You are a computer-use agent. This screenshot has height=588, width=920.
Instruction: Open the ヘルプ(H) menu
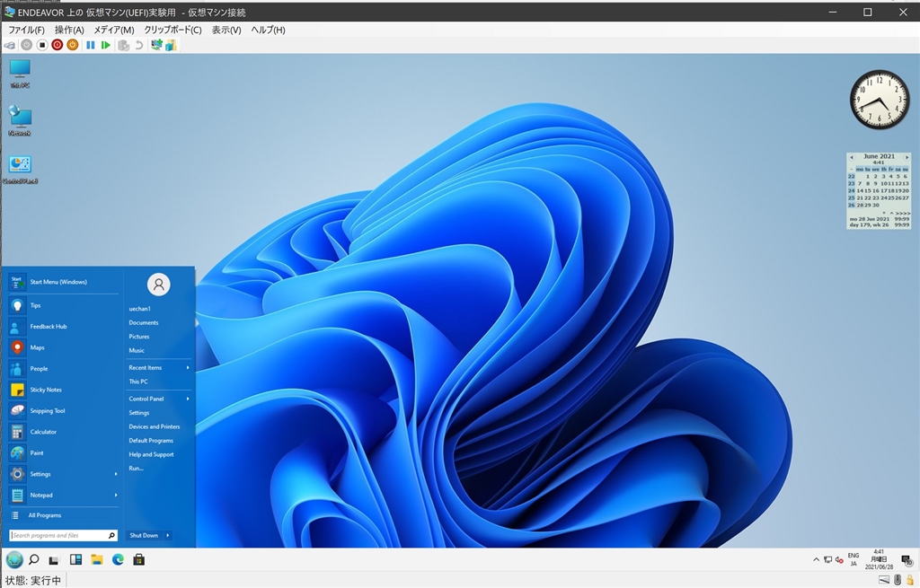click(268, 30)
